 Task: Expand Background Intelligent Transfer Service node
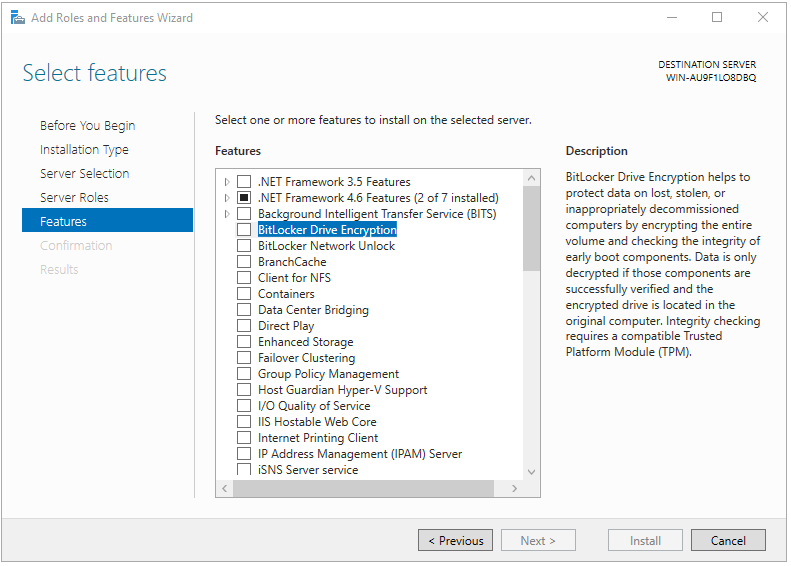tap(227, 214)
